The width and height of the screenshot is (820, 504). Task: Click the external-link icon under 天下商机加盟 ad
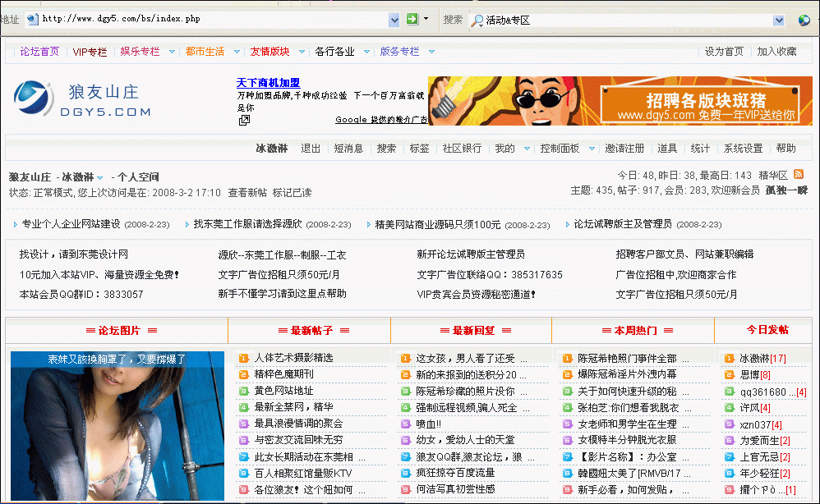pyautogui.click(x=244, y=121)
